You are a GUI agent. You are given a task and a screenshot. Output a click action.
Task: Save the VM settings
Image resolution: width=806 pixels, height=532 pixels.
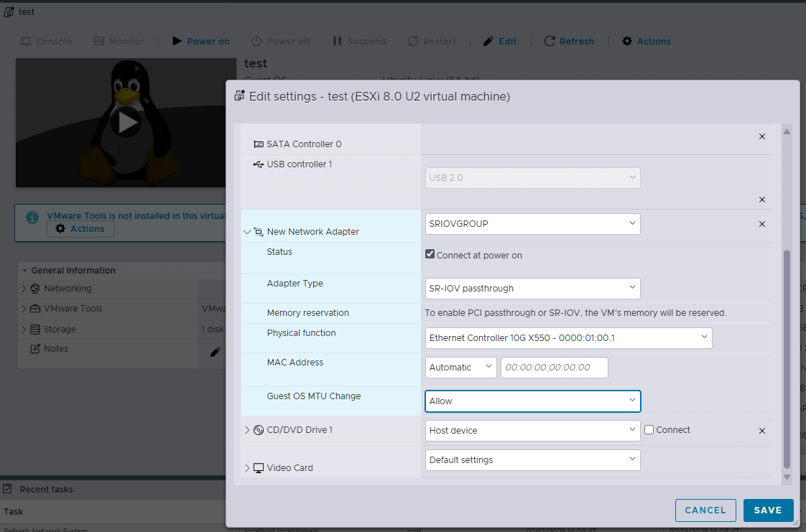click(768, 510)
